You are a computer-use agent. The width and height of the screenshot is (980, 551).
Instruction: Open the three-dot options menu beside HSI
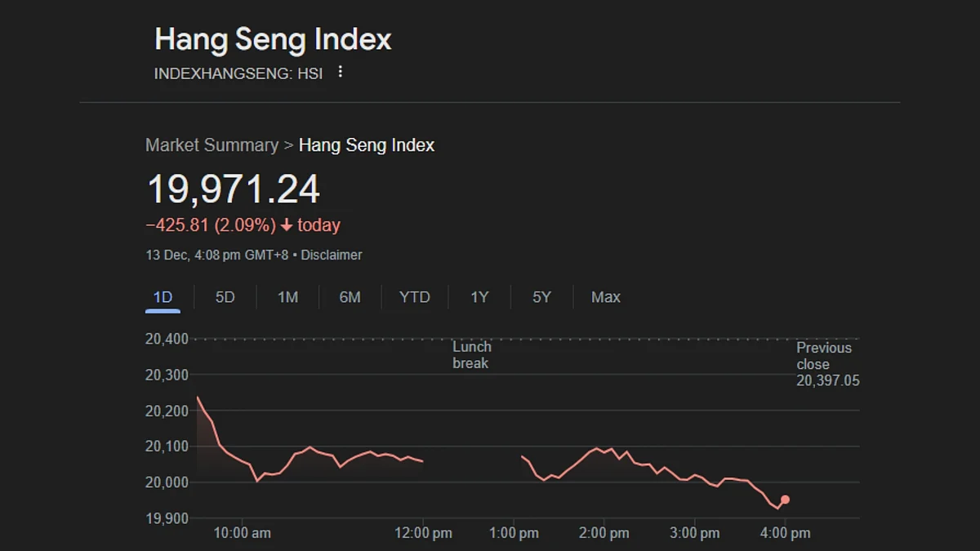coord(341,72)
